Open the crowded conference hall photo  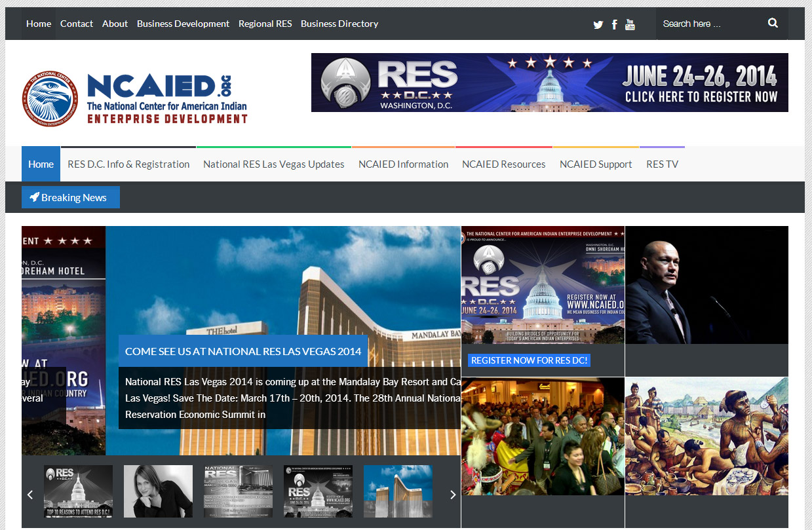pos(543,436)
